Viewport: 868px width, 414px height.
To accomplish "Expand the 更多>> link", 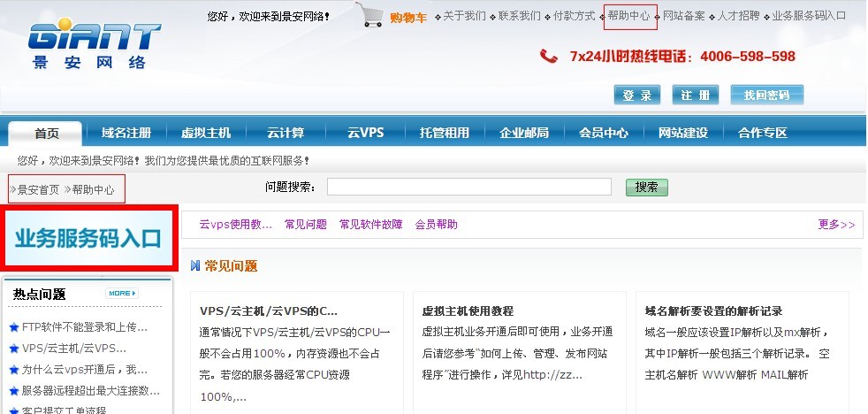I will 836,225.
